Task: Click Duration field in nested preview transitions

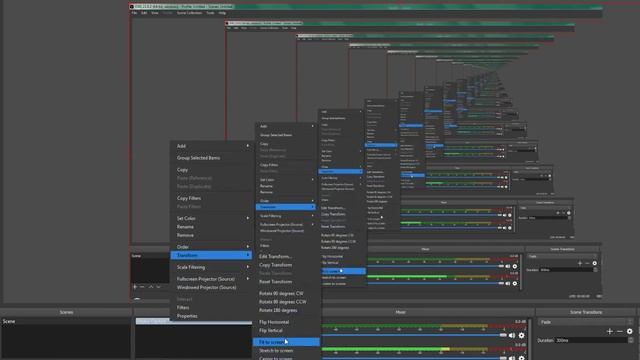Action: [567, 270]
